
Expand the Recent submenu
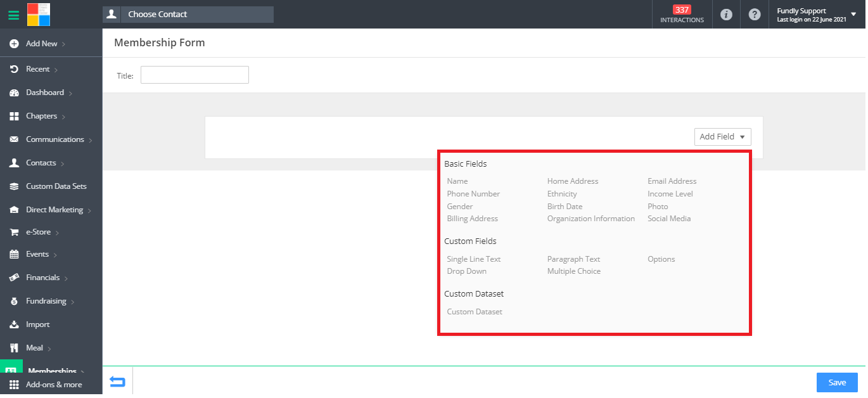(56, 70)
